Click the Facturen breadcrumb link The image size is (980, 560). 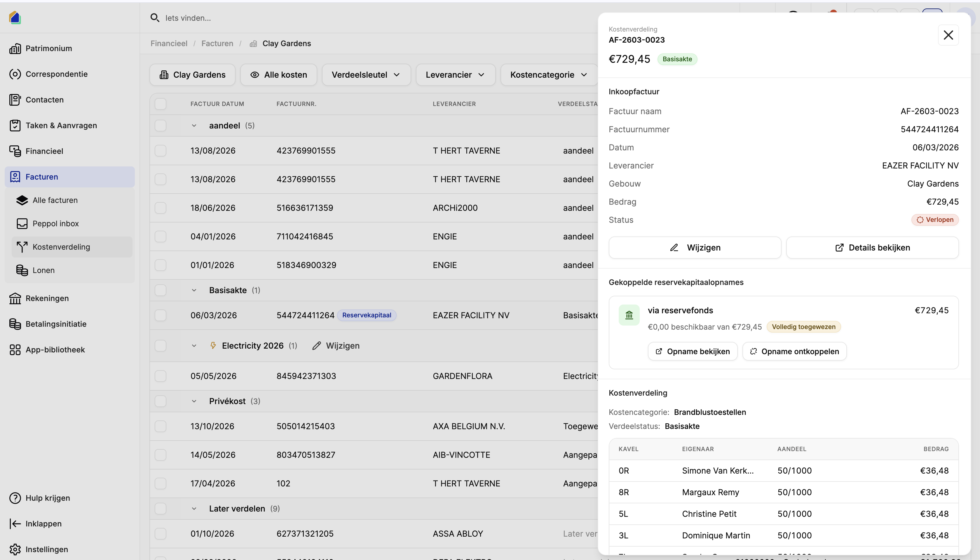217,44
